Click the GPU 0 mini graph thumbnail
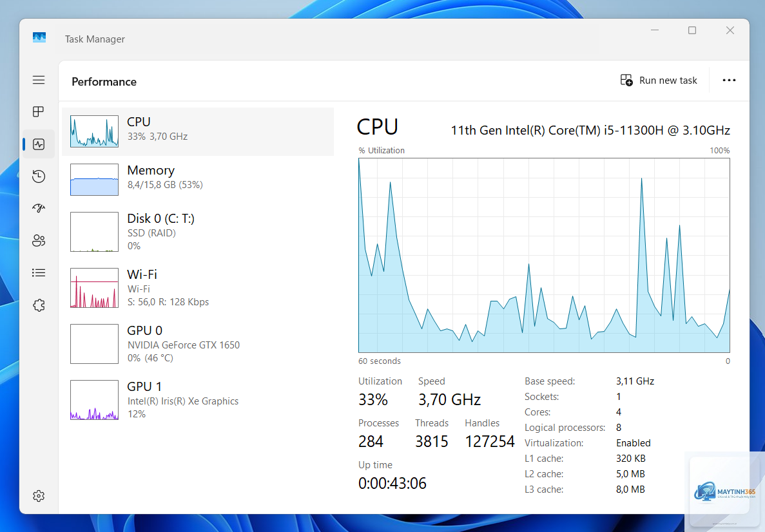The width and height of the screenshot is (765, 532). pos(94,344)
